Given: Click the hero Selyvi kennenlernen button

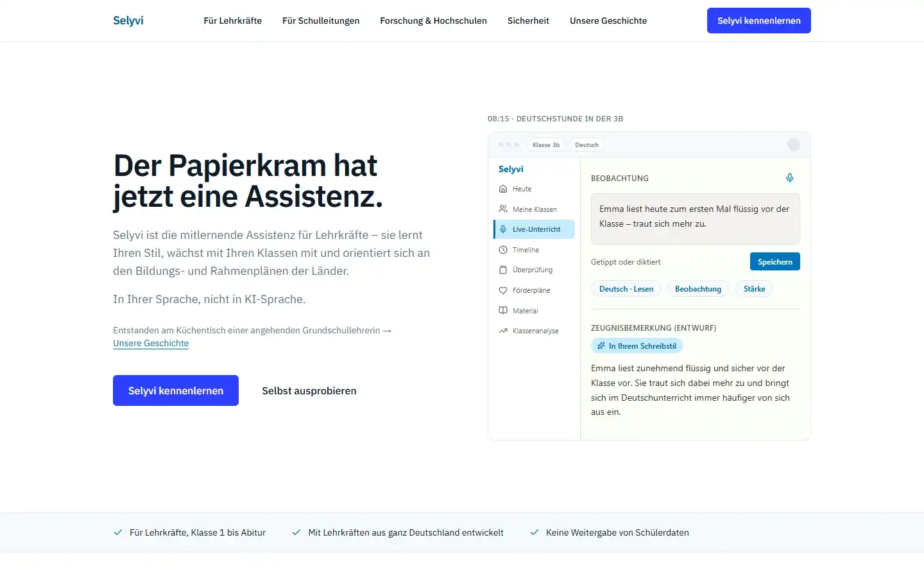Looking at the screenshot, I should point(176,390).
